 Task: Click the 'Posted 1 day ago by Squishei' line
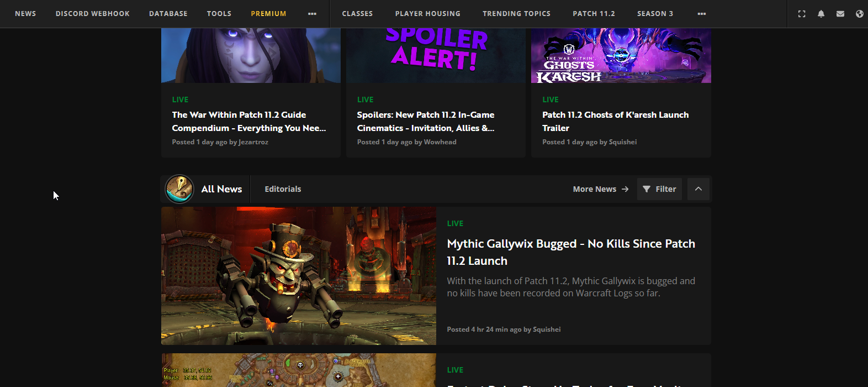pyautogui.click(x=589, y=142)
